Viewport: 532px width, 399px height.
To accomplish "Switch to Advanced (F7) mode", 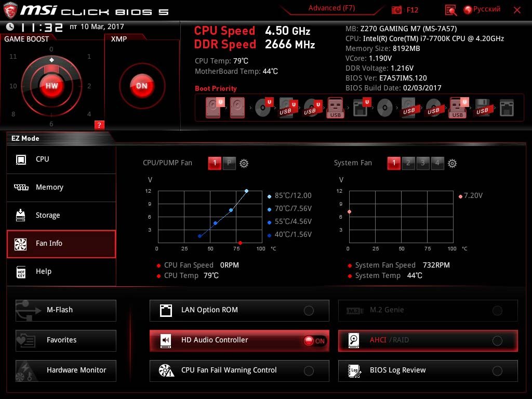I will (331, 8).
